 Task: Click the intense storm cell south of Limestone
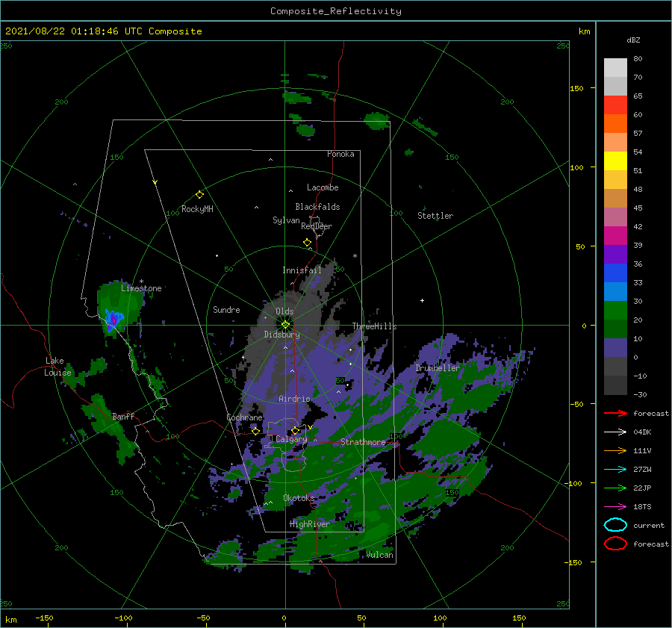(x=113, y=320)
